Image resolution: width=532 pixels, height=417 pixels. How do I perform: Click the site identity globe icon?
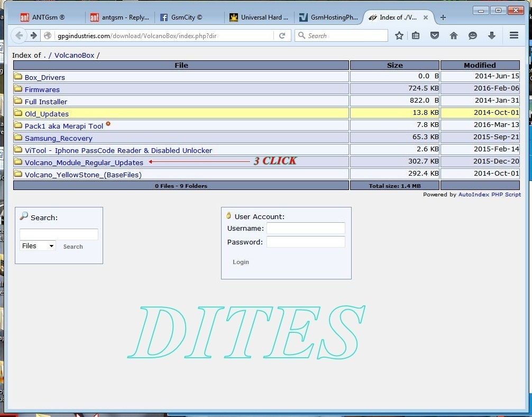(x=48, y=35)
